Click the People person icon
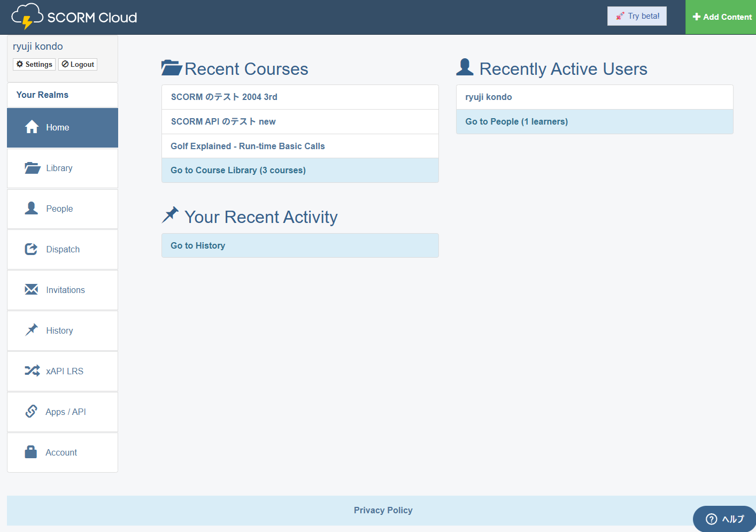The height and width of the screenshot is (532, 756). (32, 209)
